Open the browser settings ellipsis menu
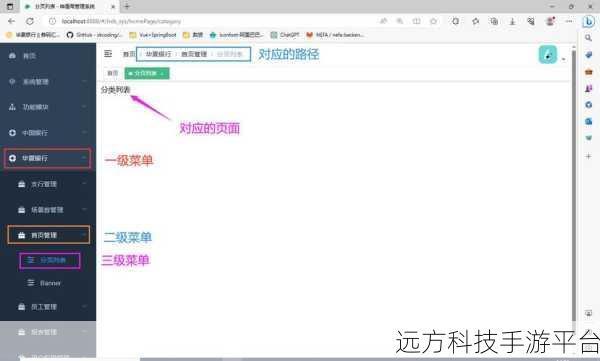The image size is (600, 361). point(569,21)
